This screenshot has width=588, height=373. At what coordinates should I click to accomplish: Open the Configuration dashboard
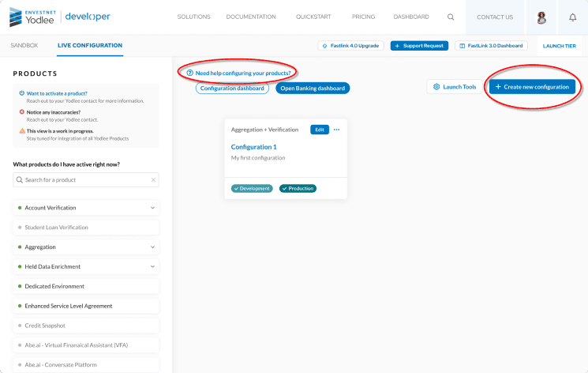click(x=232, y=89)
